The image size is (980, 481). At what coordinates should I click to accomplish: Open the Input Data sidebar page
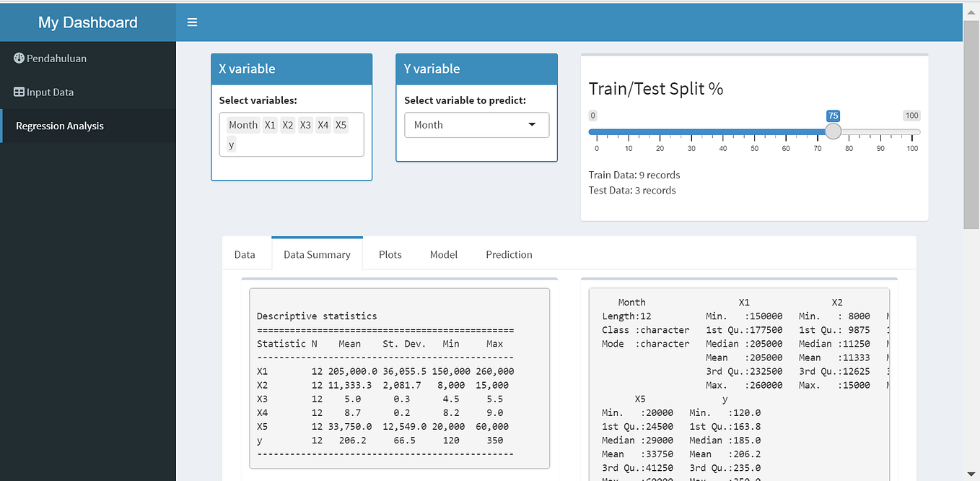point(51,92)
